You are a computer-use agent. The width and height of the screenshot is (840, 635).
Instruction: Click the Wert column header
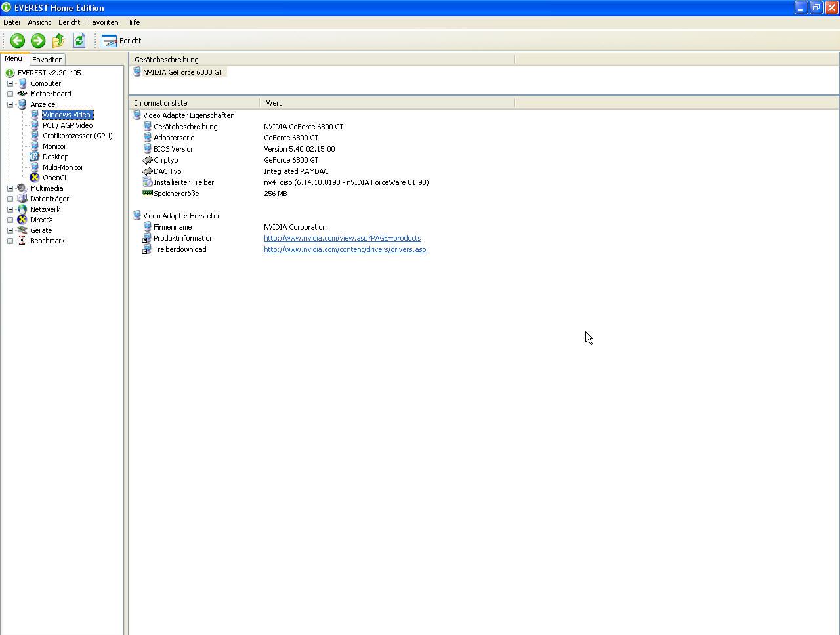[387, 103]
